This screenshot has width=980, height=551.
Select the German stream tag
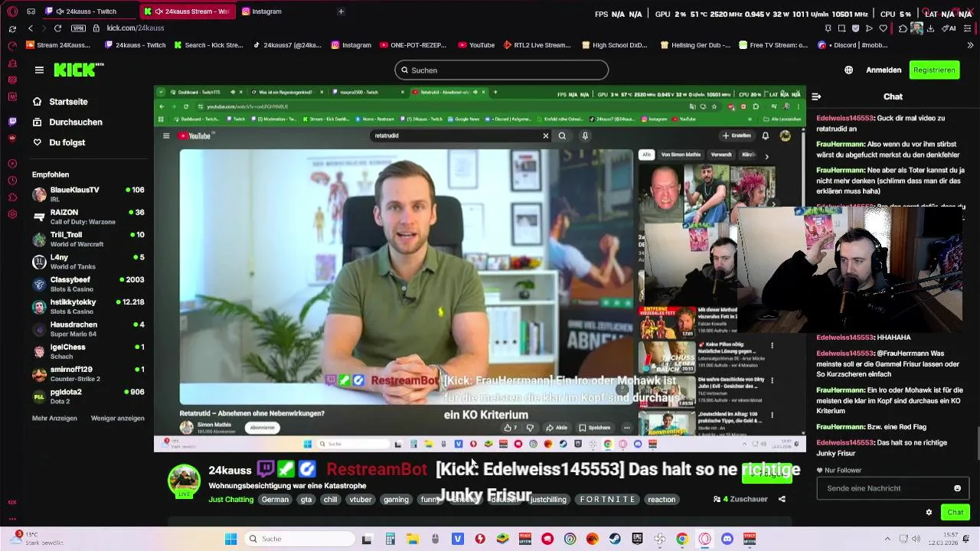pos(275,500)
